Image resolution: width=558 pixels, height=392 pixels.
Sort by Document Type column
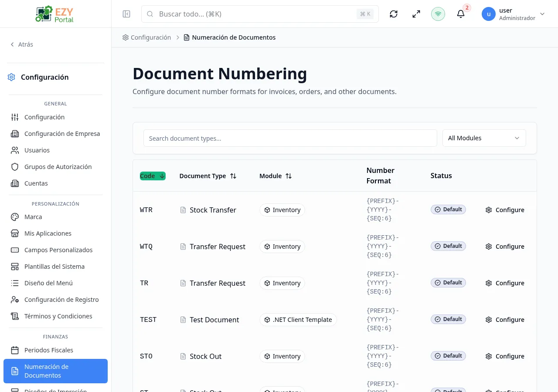[x=208, y=176]
